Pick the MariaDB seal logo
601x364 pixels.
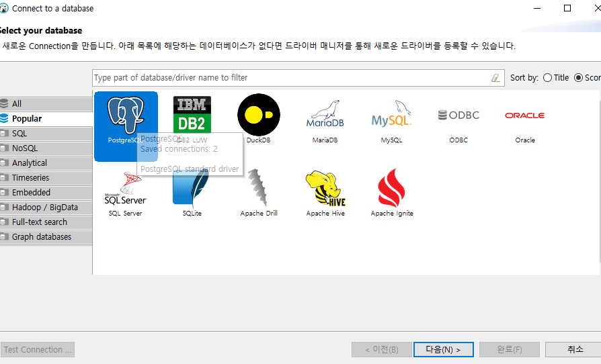325,114
